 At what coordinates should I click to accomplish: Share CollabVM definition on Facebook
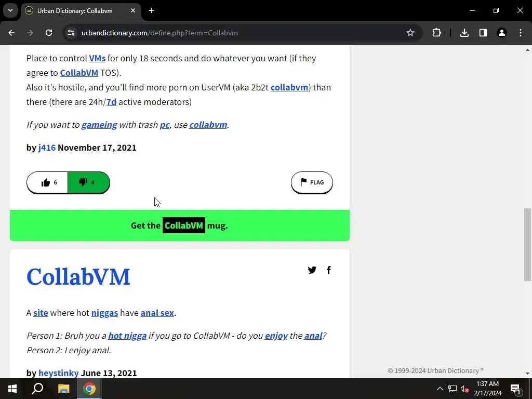pos(328,270)
